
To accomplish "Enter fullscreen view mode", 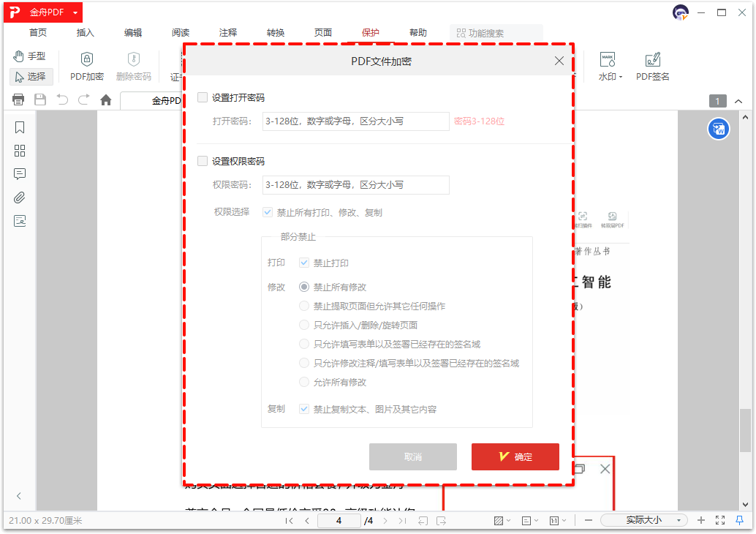I will coord(720,520).
